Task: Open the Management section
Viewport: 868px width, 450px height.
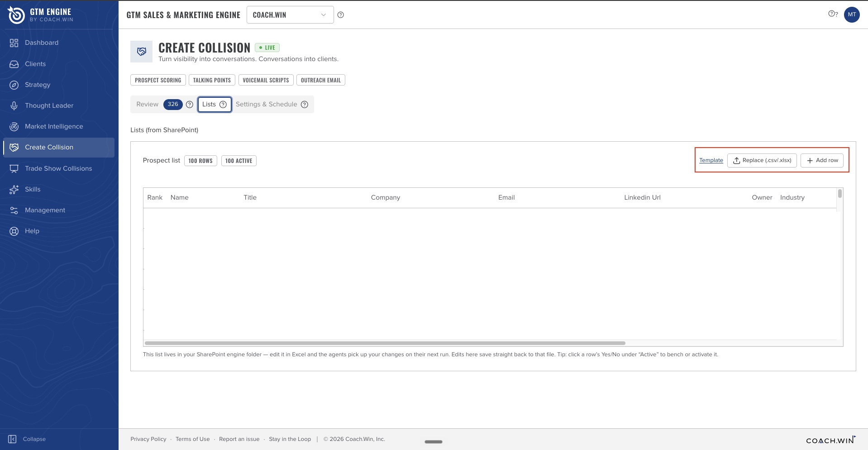Action: pos(58,211)
